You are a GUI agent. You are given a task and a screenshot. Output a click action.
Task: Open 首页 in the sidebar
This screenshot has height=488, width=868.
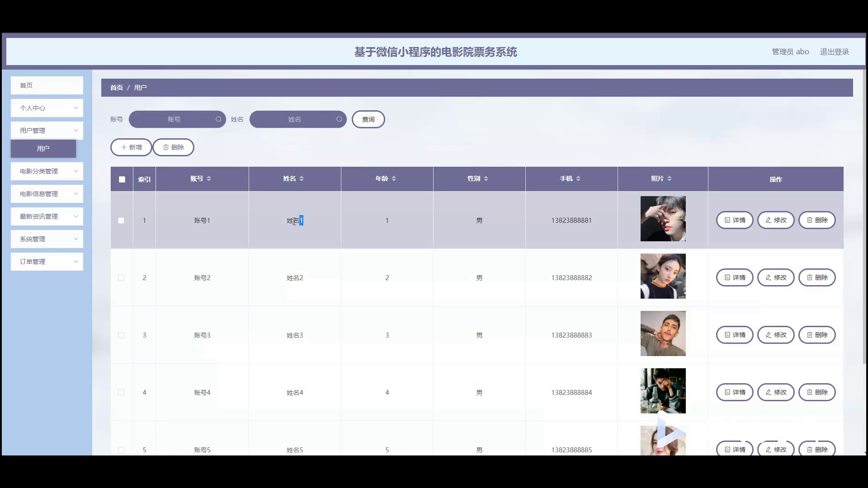pos(47,85)
